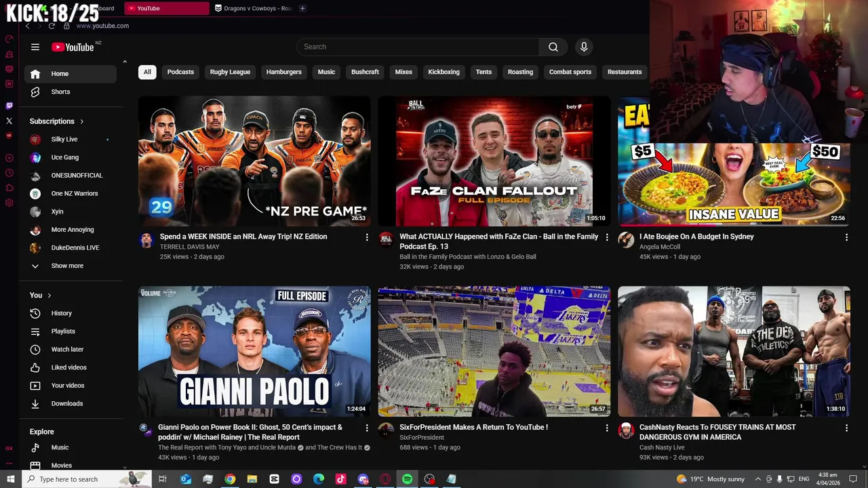
Task: Select the All filter chip
Action: pos(147,72)
